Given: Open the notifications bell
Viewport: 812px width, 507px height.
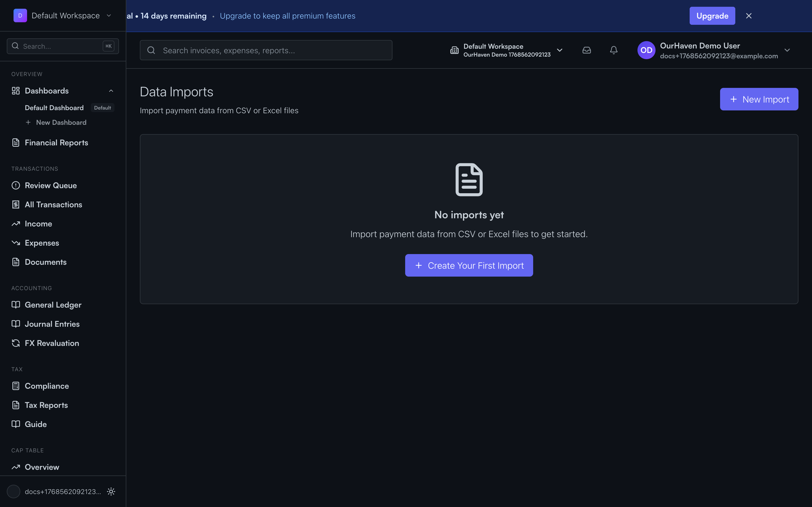Looking at the screenshot, I should (613, 50).
